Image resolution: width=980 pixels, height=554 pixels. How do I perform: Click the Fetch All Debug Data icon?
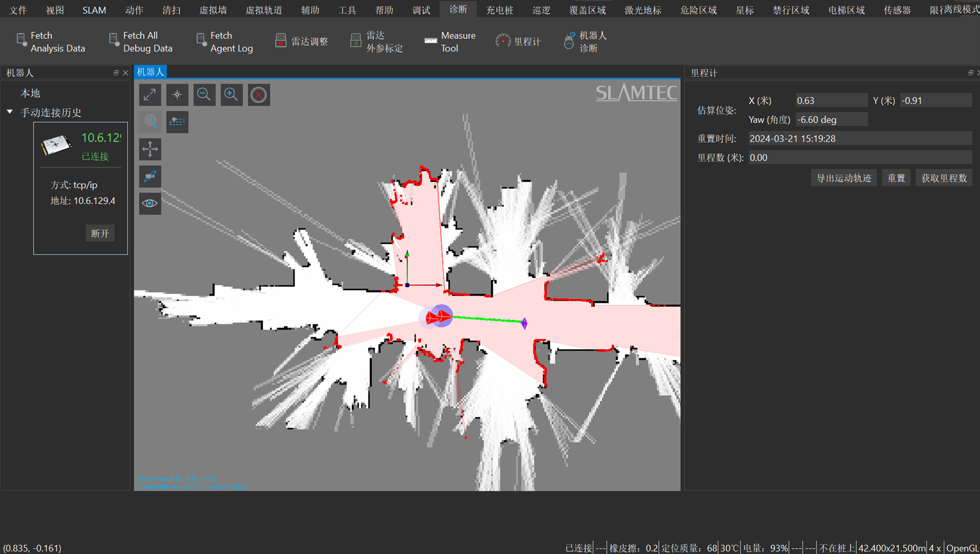141,41
